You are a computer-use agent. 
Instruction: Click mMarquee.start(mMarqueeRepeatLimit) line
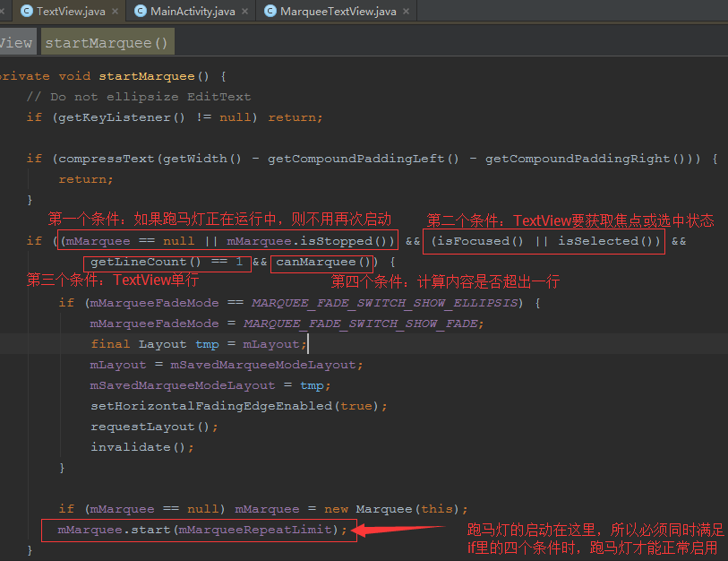pyautogui.click(x=202, y=530)
